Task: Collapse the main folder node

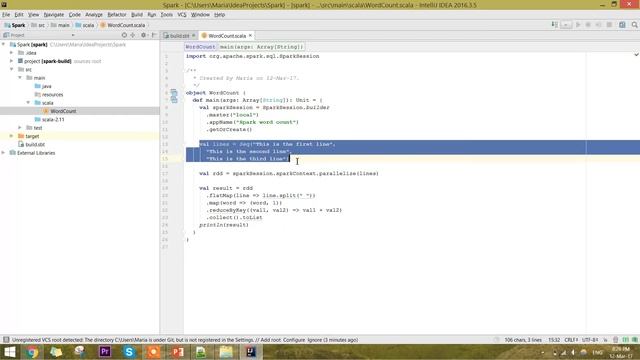Action: (x=20, y=78)
